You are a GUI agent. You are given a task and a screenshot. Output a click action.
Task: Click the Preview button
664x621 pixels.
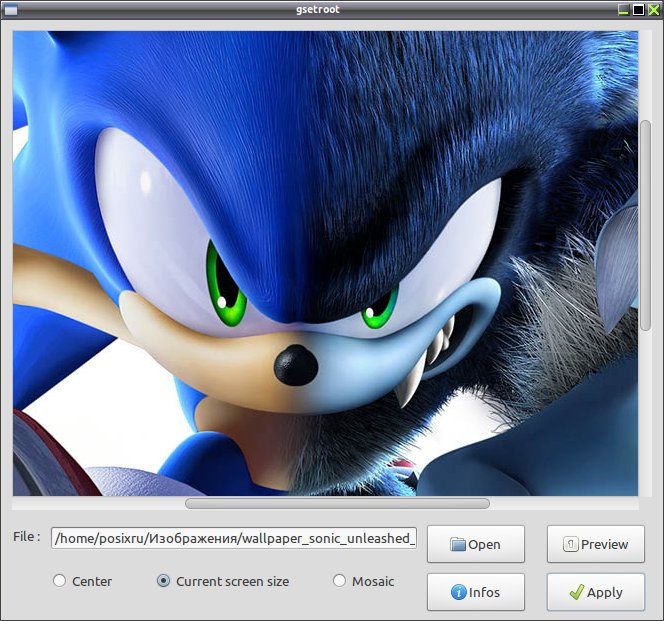click(596, 544)
